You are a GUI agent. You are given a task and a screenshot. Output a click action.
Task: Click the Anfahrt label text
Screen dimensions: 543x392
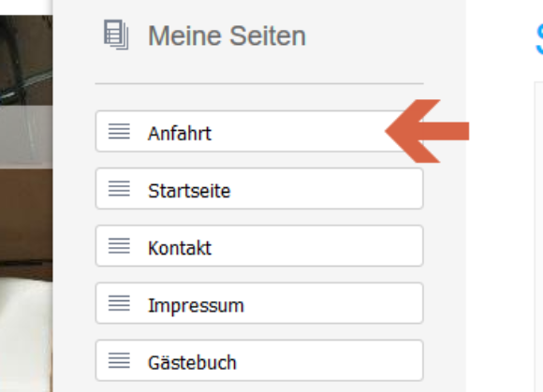point(180,133)
